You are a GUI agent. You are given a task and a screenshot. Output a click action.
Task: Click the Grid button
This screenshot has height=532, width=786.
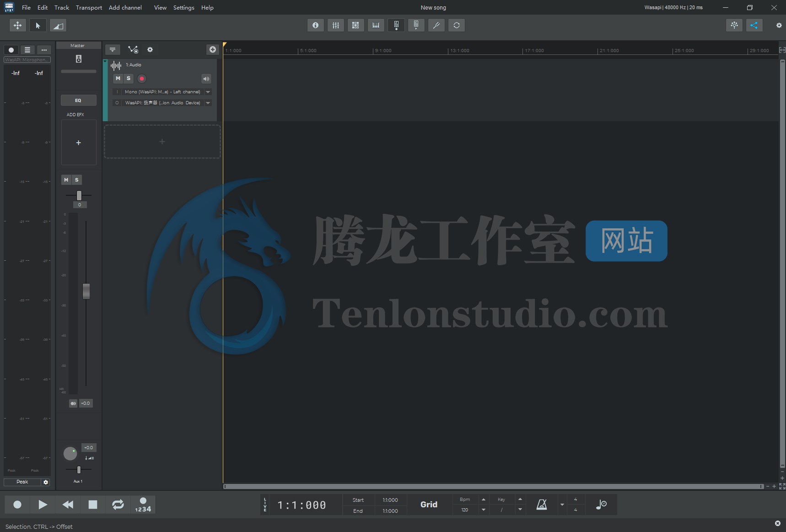click(429, 505)
